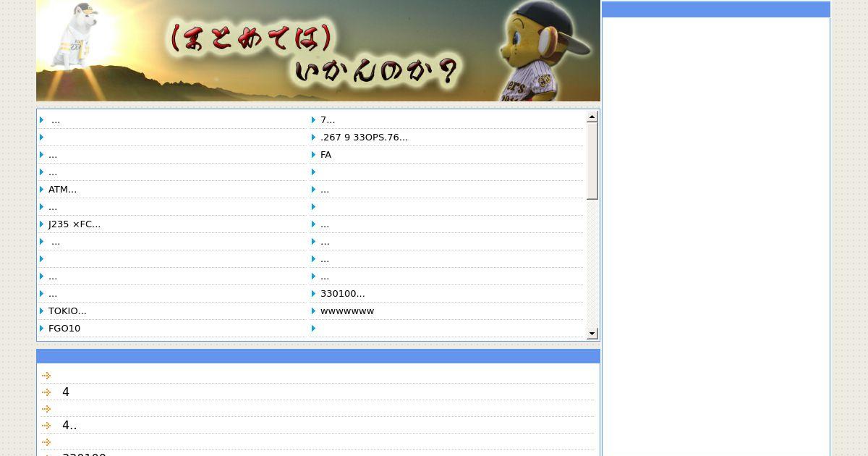The height and width of the screenshot is (456, 868).
Task: Click the arrow icon beside 7...
Action: coord(314,120)
